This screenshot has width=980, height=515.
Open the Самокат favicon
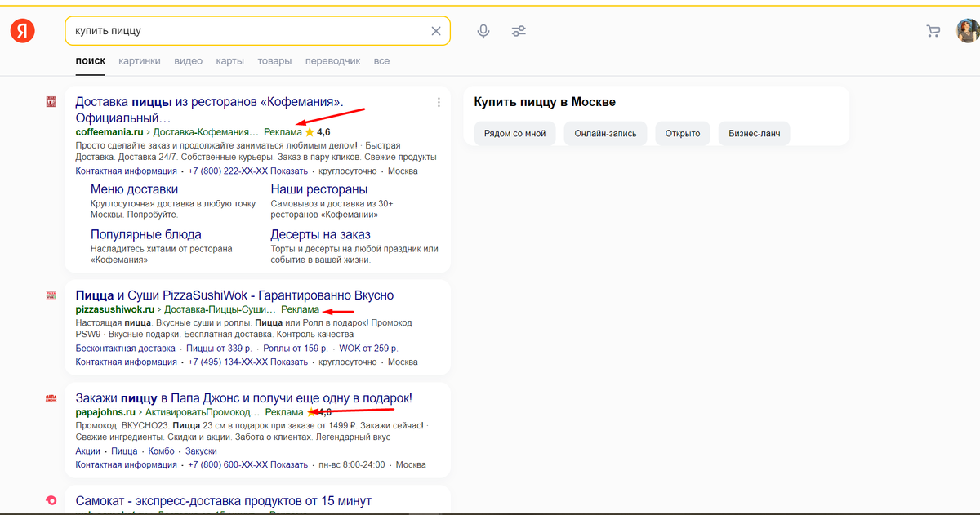(51, 500)
